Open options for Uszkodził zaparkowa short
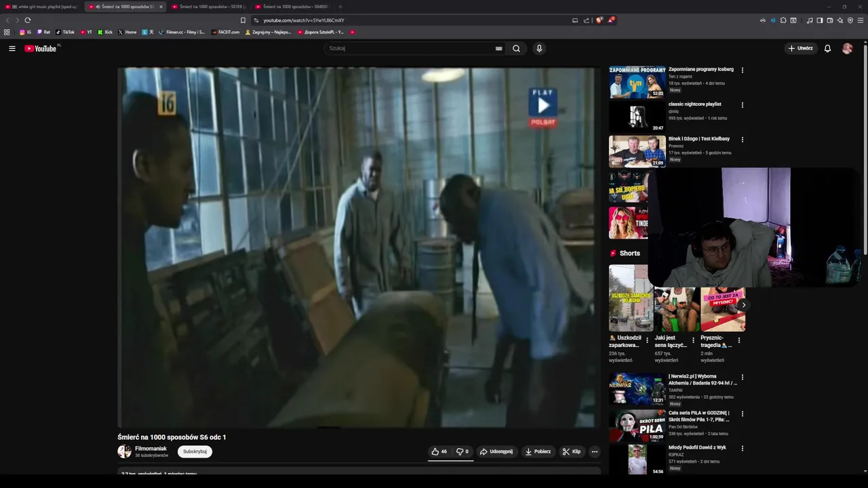 point(647,340)
